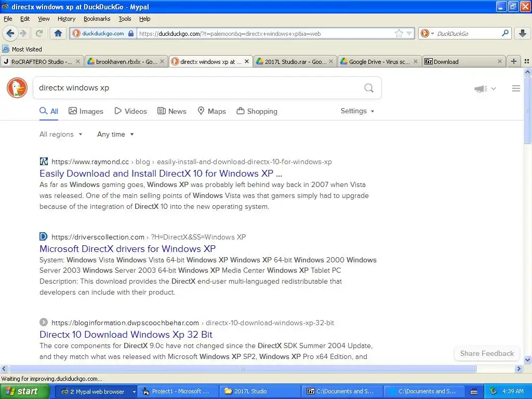Open the File menu
Viewport: 532px width, 399px height.
tap(8, 19)
